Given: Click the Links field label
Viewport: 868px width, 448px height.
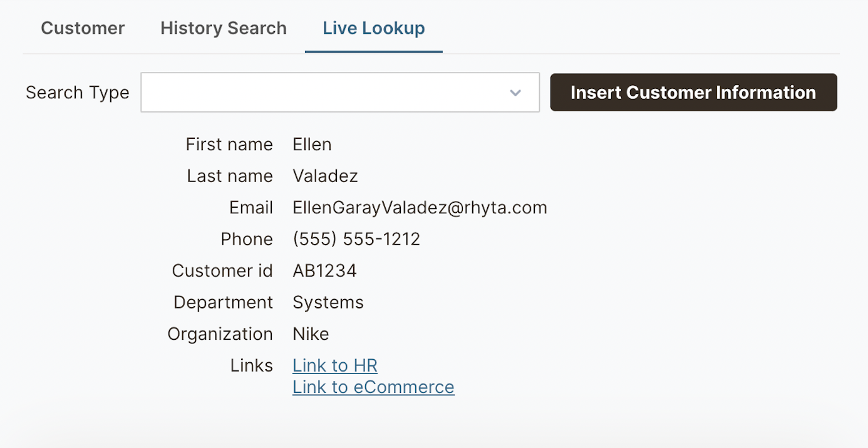Looking at the screenshot, I should point(252,365).
